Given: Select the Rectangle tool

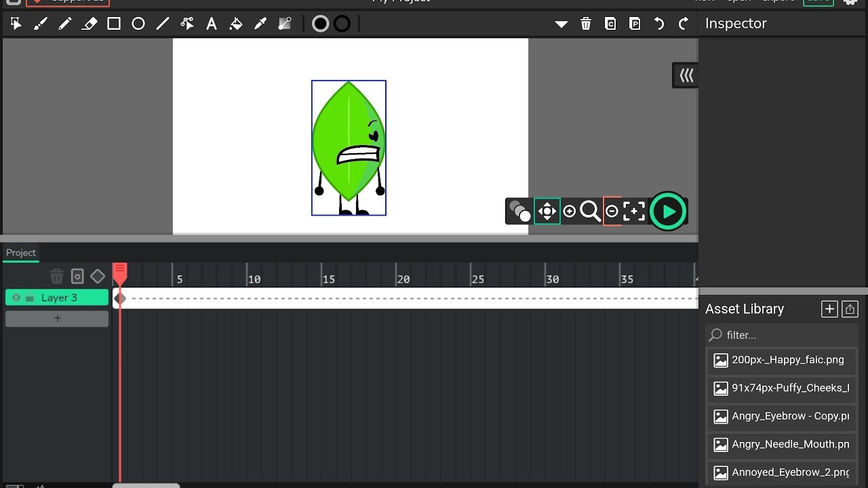Looking at the screenshot, I should coord(114,24).
